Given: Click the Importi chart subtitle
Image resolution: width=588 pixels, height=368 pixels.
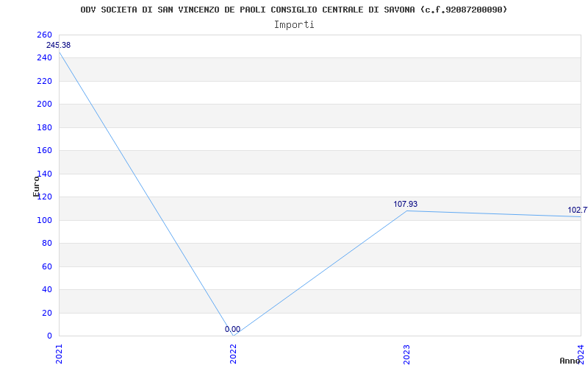Looking at the screenshot, I should coord(294,25).
